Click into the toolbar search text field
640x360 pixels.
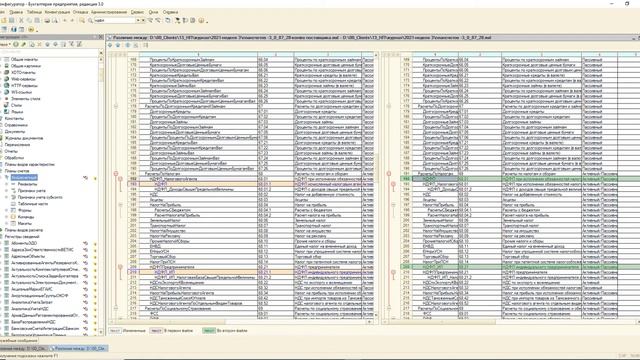[115, 20]
